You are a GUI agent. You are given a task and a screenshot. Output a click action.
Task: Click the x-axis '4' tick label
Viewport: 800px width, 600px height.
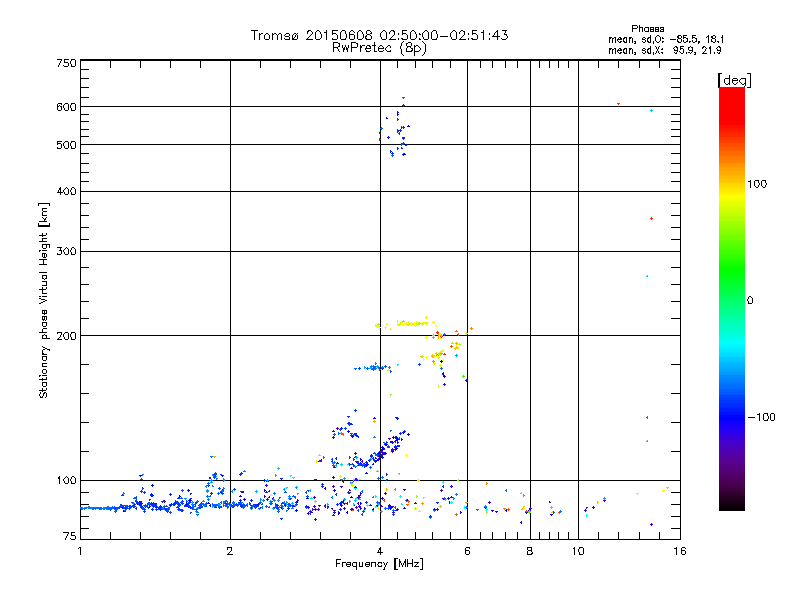click(x=380, y=551)
